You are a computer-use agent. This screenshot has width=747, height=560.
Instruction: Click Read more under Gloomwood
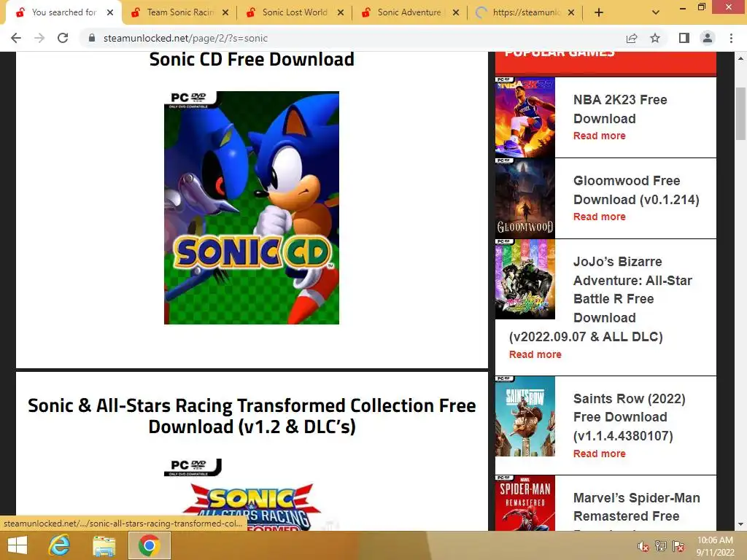click(600, 217)
